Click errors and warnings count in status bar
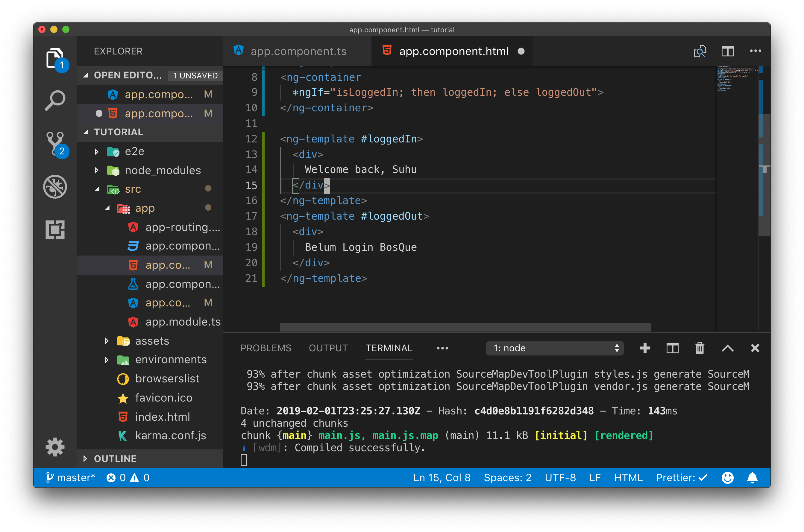Image resolution: width=804 pixels, height=532 pixels. click(128, 478)
